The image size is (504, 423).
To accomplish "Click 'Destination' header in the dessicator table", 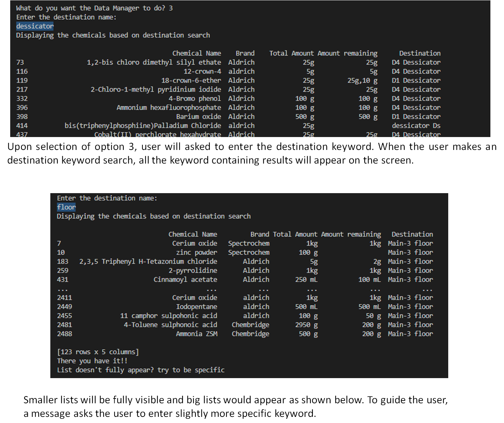I will (x=420, y=53).
